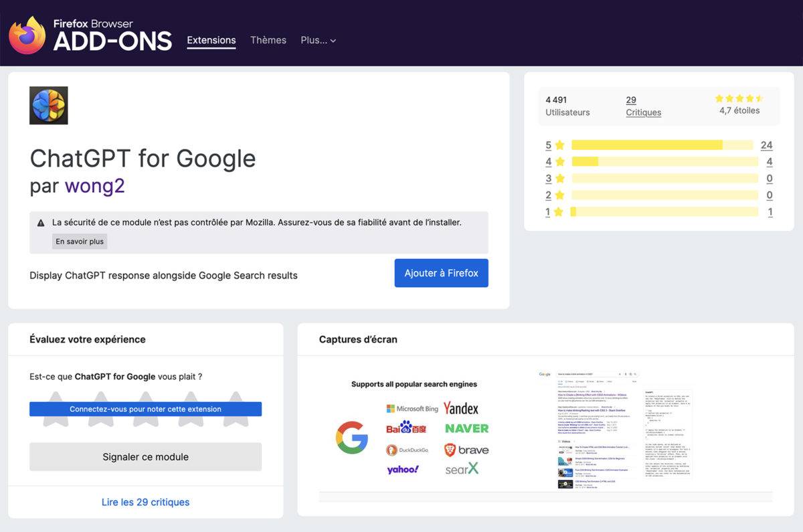The width and height of the screenshot is (803, 532).
Task: Click Ajouter à Firefox button
Action: 442,273
